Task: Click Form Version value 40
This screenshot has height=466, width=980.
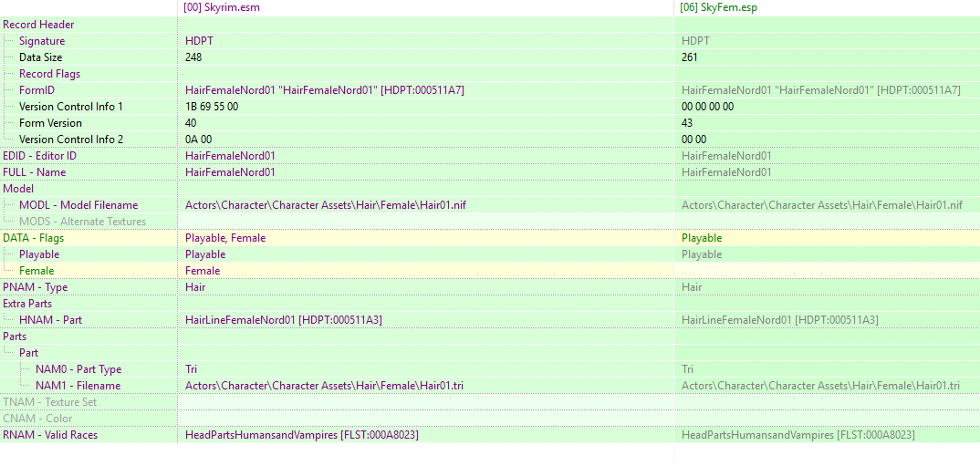Action: [191, 123]
